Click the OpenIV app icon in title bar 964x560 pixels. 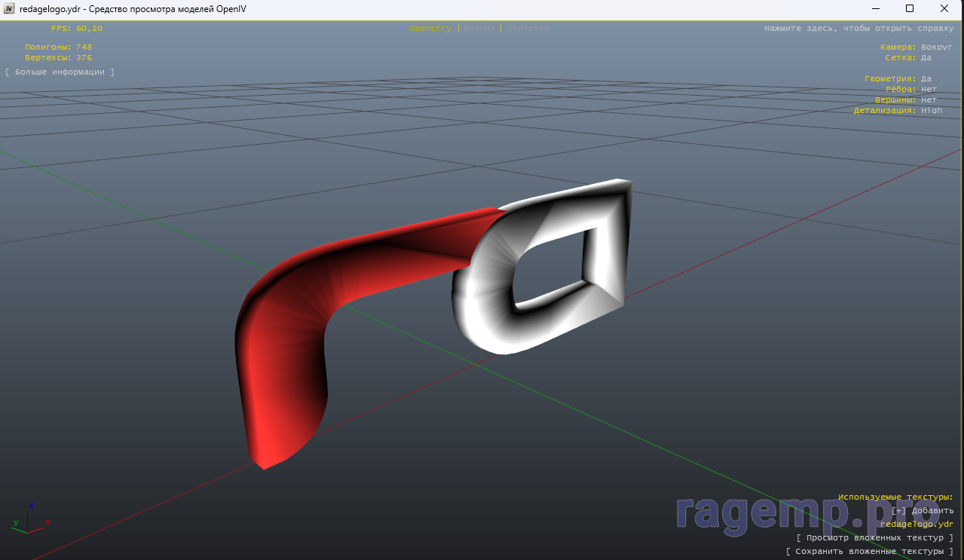click(9, 9)
